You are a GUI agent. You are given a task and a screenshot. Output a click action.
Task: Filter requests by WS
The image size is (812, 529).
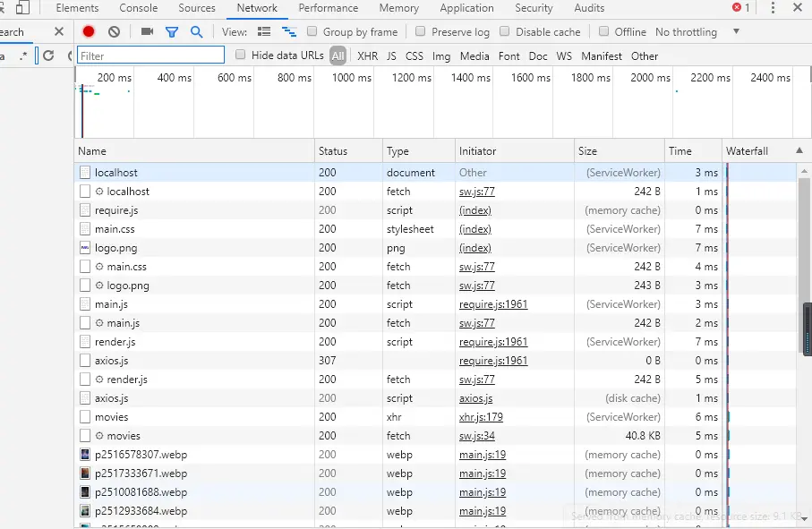point(564,55)
